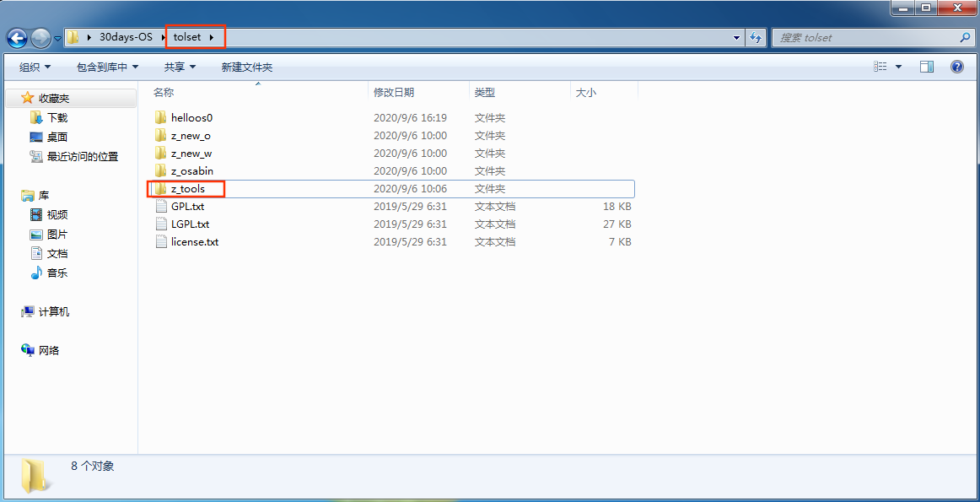Expand the arrow after tolset in address bar
980x502 pixels.
pyautogui.click(x=212, y=37)
